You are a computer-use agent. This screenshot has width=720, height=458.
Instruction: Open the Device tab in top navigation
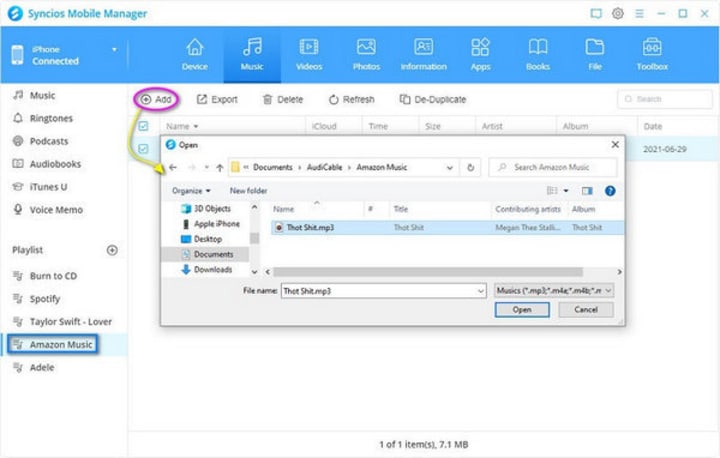click(x=195, y=55)
